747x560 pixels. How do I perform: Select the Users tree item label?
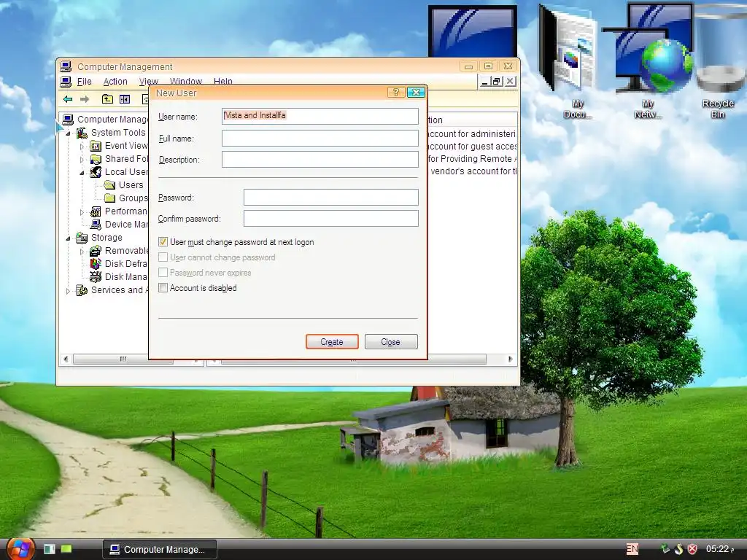coord(131,184)
